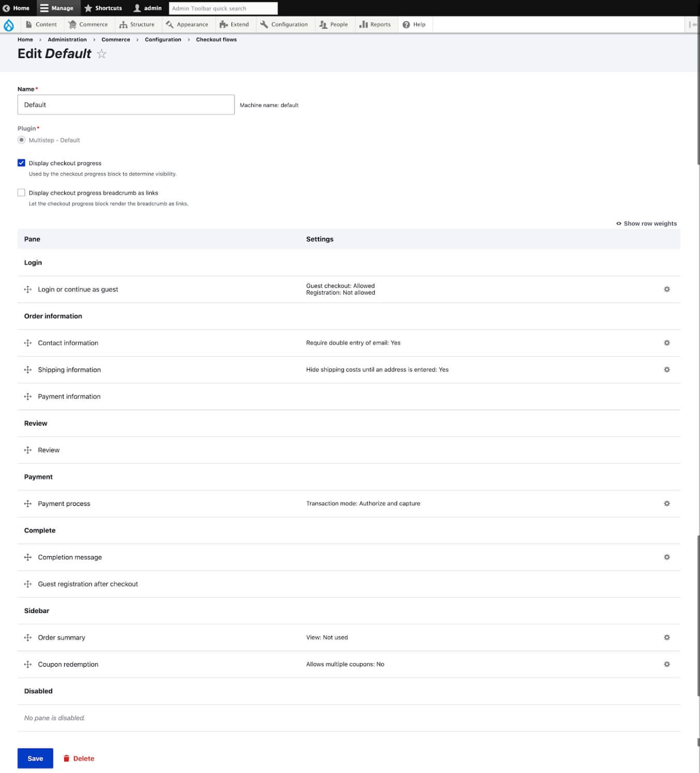The width and height of the screenshot is (700, 773).
Task: Open Coupon redemption settings gear
Action: (666, 664)
